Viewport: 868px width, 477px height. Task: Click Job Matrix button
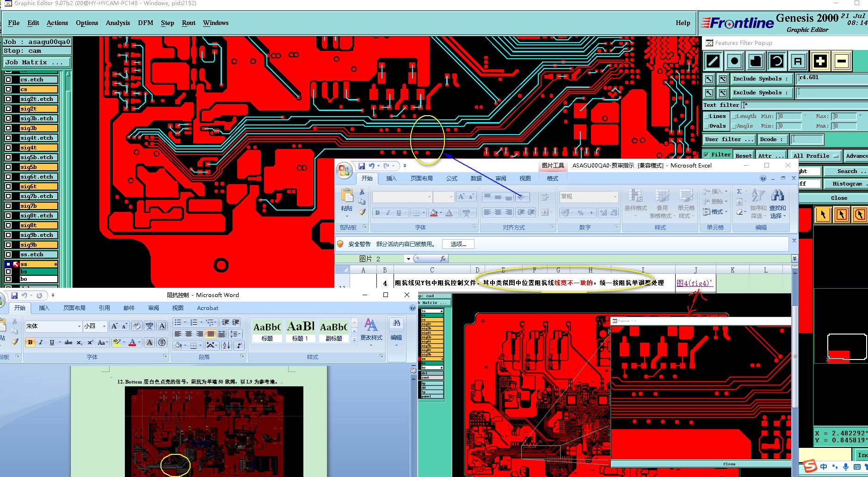point(37,62)
